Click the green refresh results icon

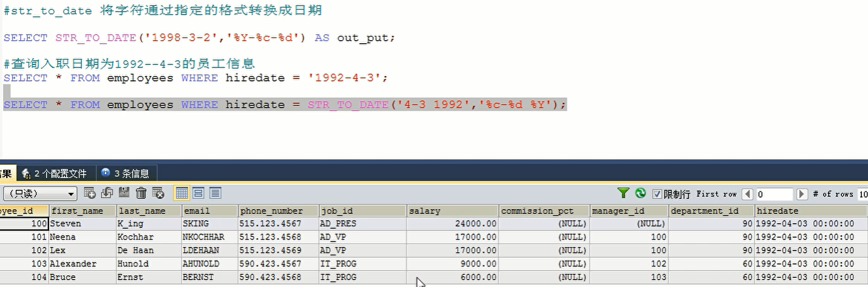click(640, 193)
